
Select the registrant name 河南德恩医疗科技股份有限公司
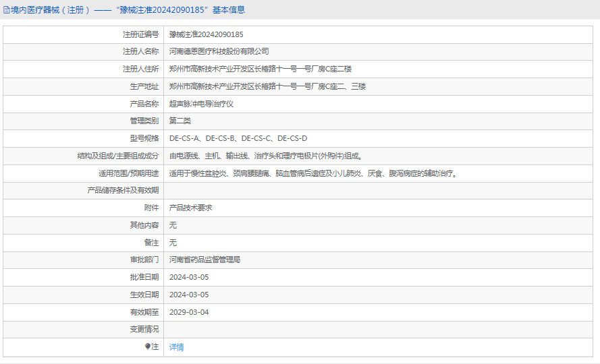tap(219, 51)
